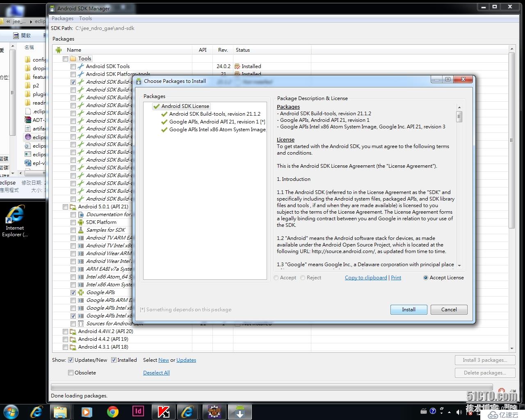Click the Updates selection link
This screenshot has height=420, width=525.
pyautogui.click(x=186, y=360)
